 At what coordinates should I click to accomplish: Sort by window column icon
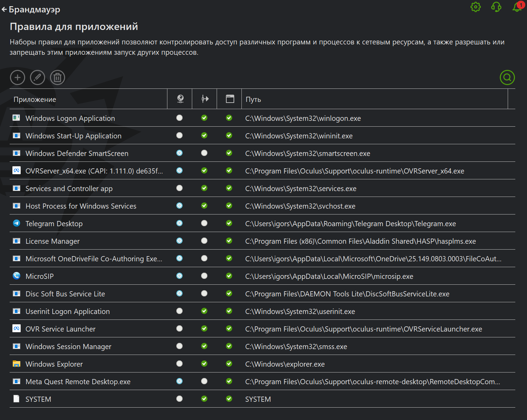click(x=230, y=99)
